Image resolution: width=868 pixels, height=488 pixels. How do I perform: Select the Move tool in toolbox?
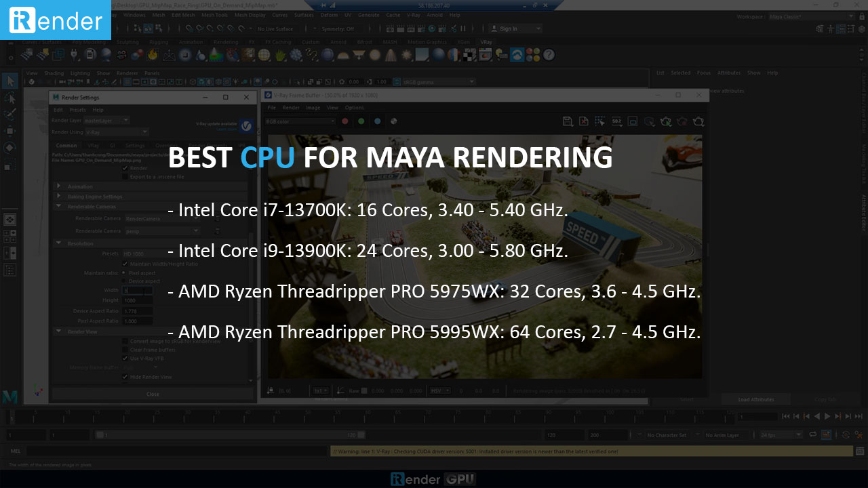pos(9,131)
